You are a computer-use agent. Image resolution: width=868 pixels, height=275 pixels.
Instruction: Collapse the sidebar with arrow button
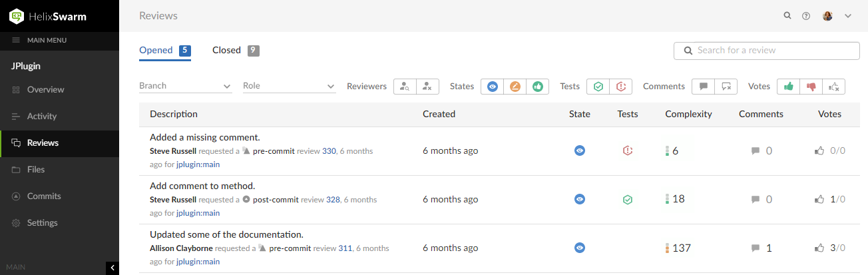[x=112, y=268]
